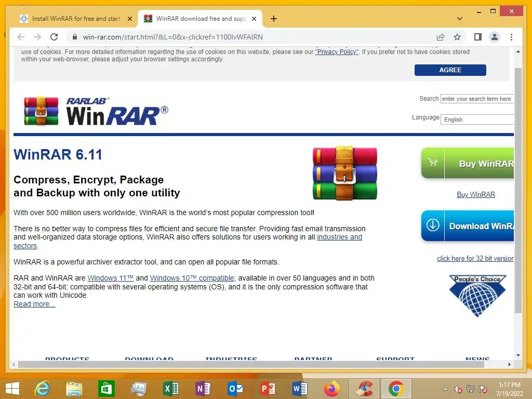Click the browser forward arrow
The height and width of the screenshot is (399, 532).
[x=37, y=37]
